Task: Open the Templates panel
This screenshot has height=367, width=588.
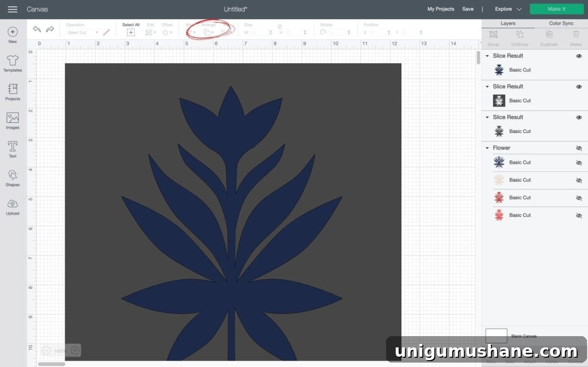Action: (13, 64)
